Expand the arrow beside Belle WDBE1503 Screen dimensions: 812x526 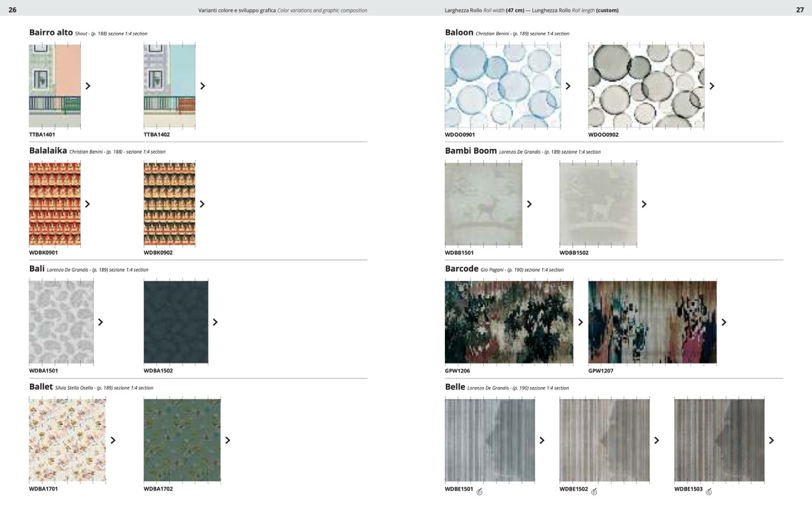(x=771, y=440)
